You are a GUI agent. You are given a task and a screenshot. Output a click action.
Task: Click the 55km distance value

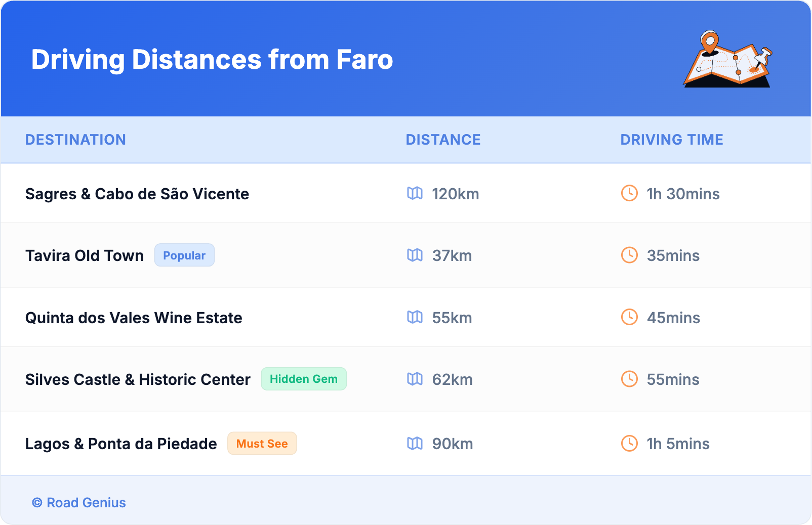452,318
